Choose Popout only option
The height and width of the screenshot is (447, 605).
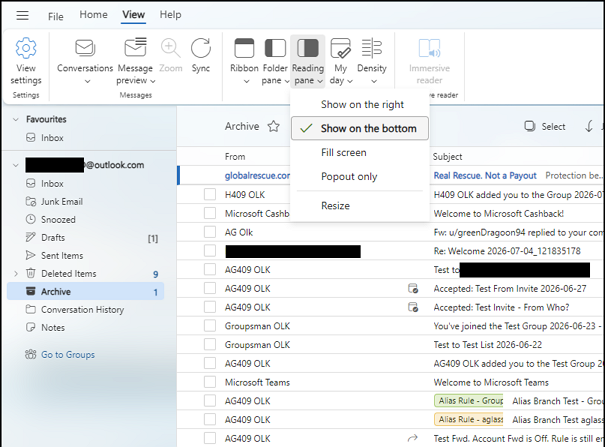(x=360, y=176)
